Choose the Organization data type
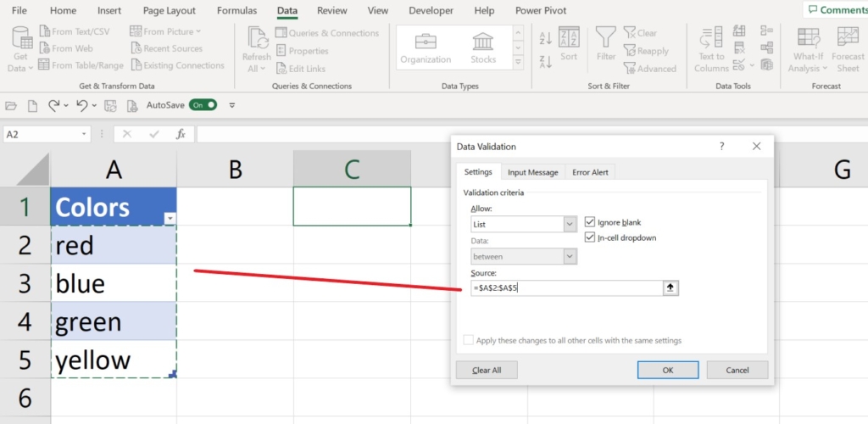The image size is (868, 424). tap(426, 48)
